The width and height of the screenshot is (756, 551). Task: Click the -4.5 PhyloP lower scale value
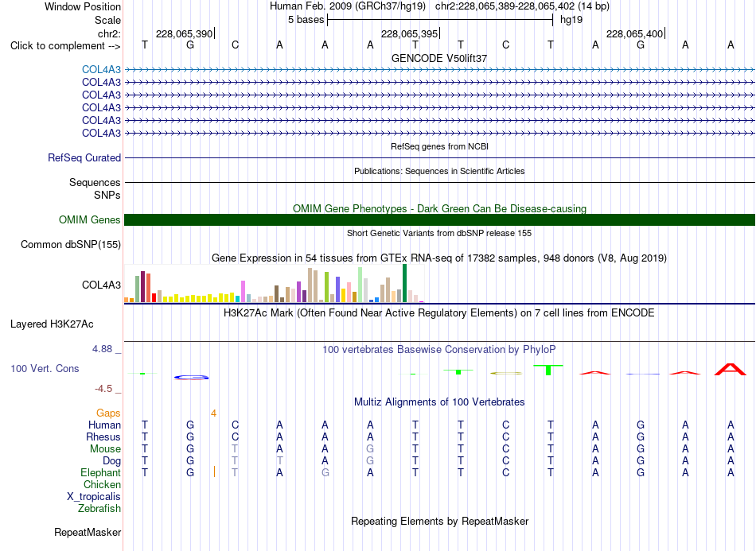pos(103,388)
